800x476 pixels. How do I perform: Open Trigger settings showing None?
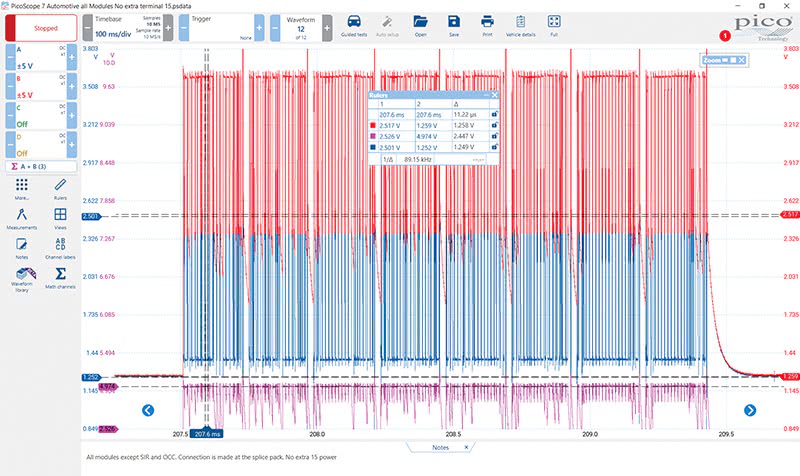tap(221, 28)
